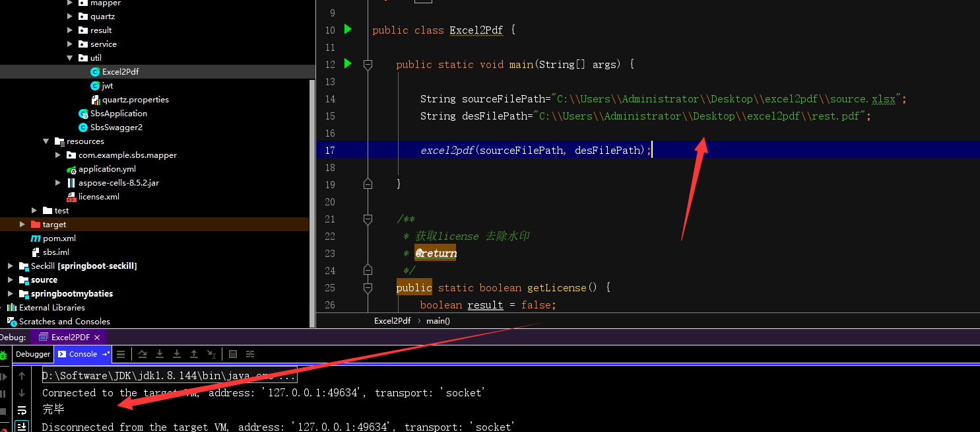Open SbsSwagger2 class
This screenshot has width=980, height=432.
pyautogui.click(x=116, y=127)
